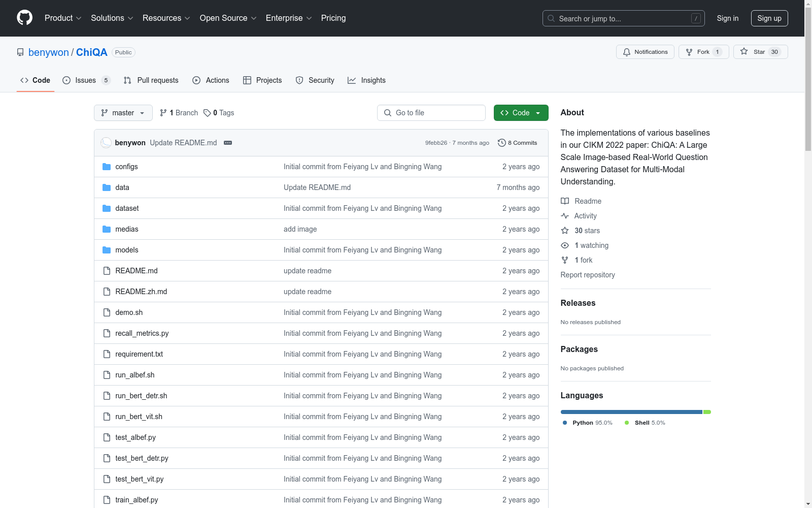Open the Pull requests tab
Screen dimensions: 812x508
pos(151,80)
